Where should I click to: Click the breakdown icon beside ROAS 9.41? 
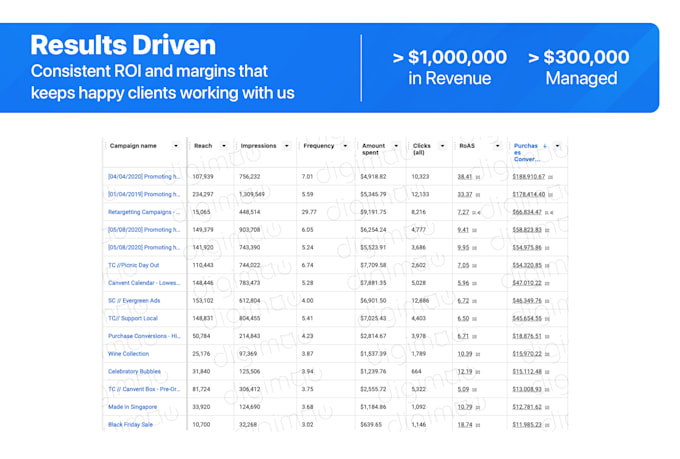pyautogui.click(x=474, y=230)
